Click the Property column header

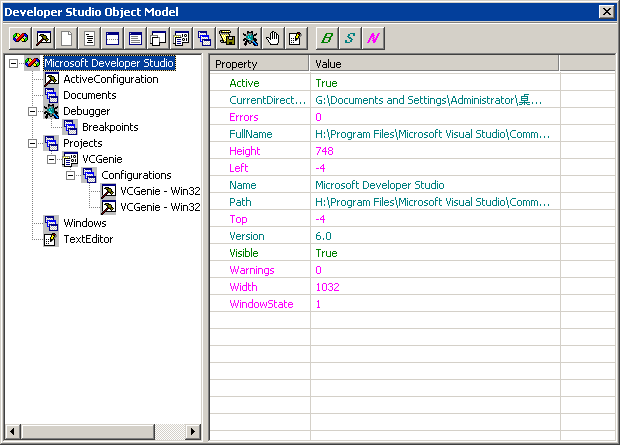[x=259, y=64]
